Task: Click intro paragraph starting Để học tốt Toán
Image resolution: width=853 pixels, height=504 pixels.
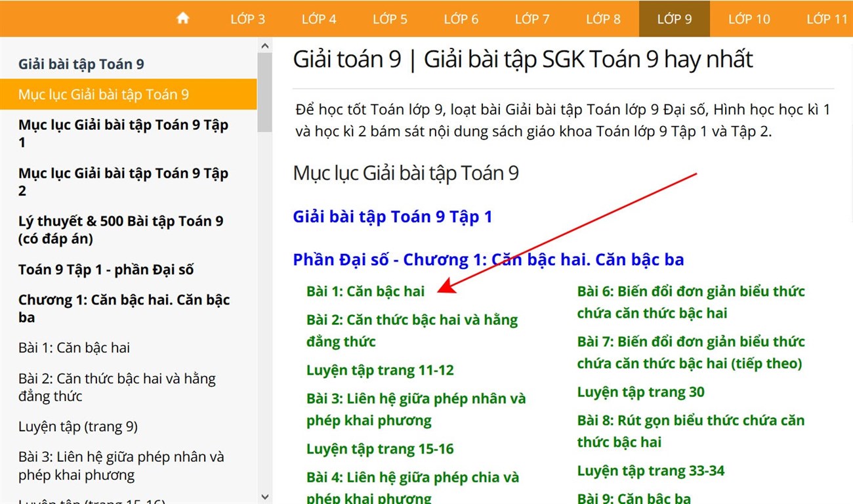Action: pos(563,120)
